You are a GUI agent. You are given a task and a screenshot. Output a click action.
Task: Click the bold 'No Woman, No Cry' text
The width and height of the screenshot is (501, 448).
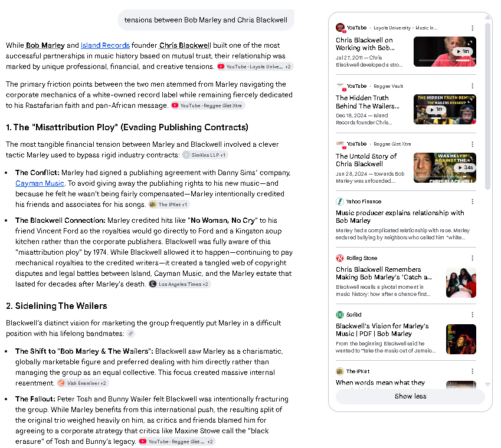222,220
